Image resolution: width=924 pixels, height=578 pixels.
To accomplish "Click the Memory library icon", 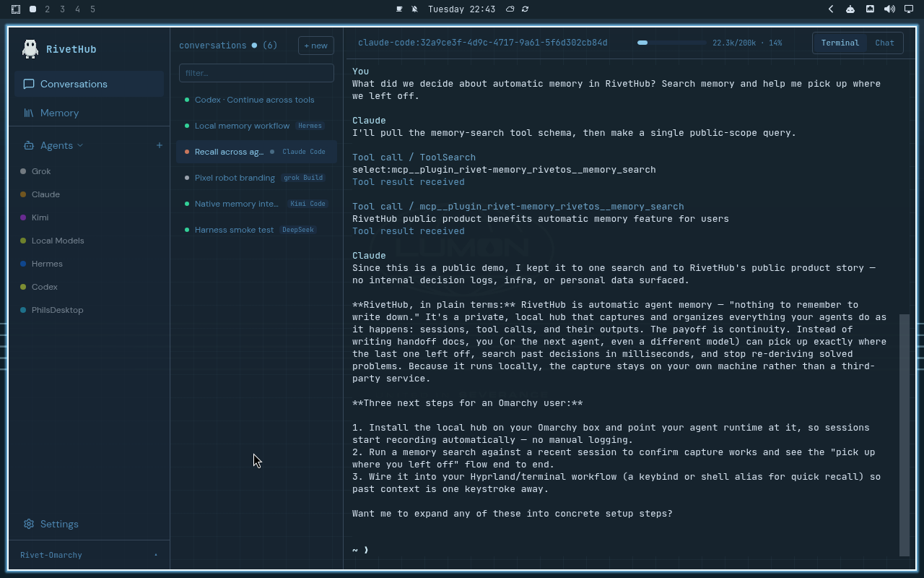I will [29, 113].
